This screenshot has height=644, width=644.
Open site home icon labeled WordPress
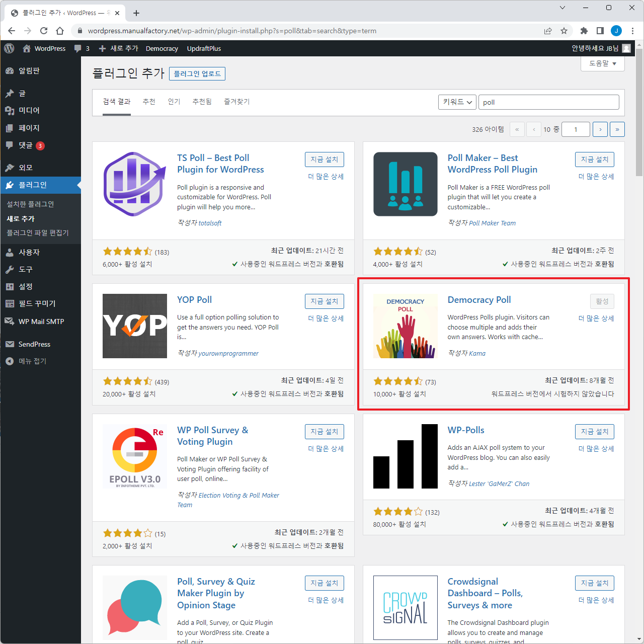44,48
